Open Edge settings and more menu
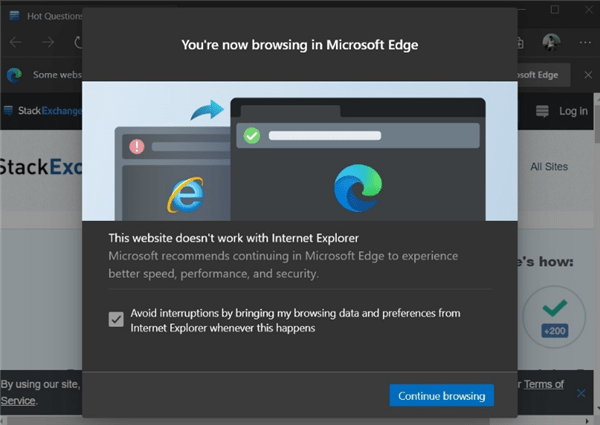Viewport: 600px width, 425px height. [585, 42]
